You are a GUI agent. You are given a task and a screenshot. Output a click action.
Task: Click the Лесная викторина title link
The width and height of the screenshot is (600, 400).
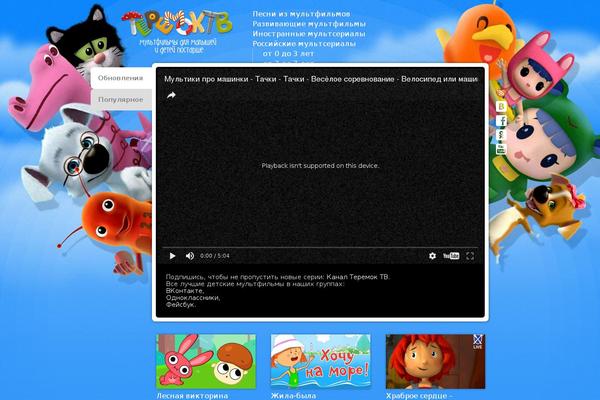pyautogui.click(x=192, y=396)
